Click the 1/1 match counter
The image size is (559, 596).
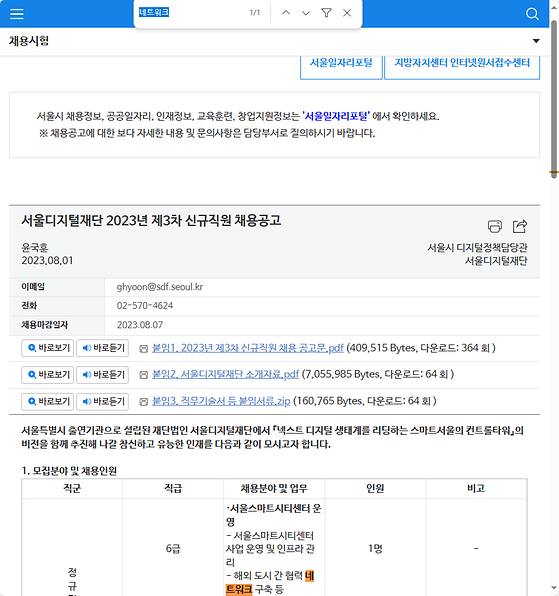(255, 13)
